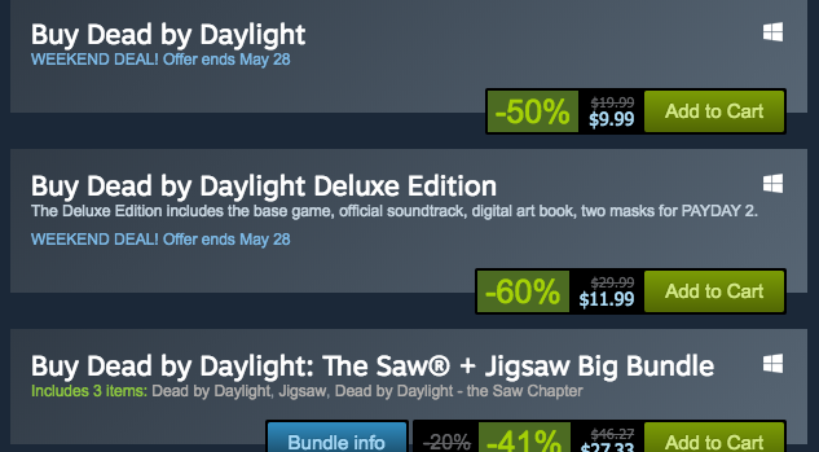Click the Deluxe Edition description text
This screenshot has width=819, height=452.
[394, 210]
